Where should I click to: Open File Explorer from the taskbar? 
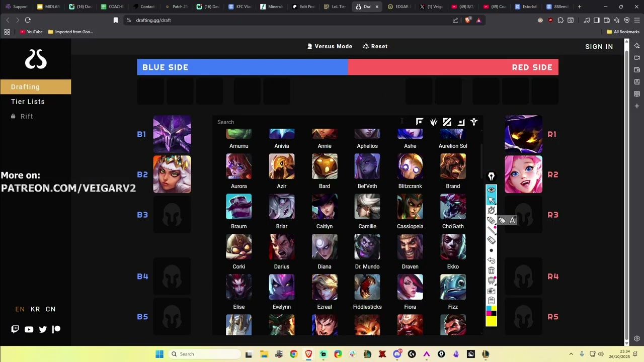pos(264,354)
